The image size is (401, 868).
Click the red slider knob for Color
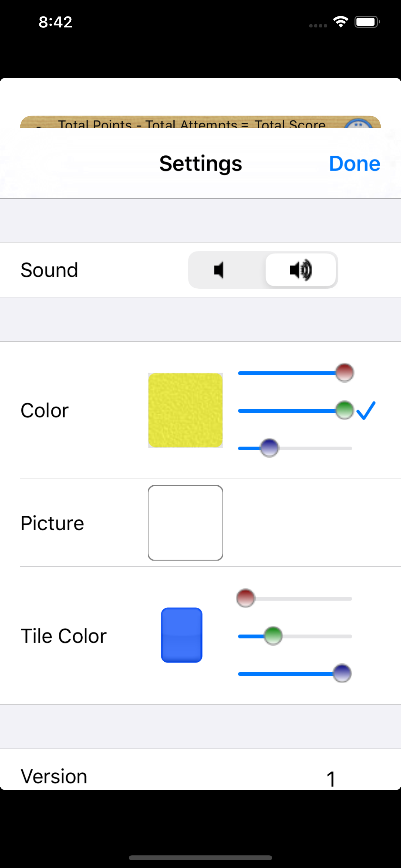[344, 373]
